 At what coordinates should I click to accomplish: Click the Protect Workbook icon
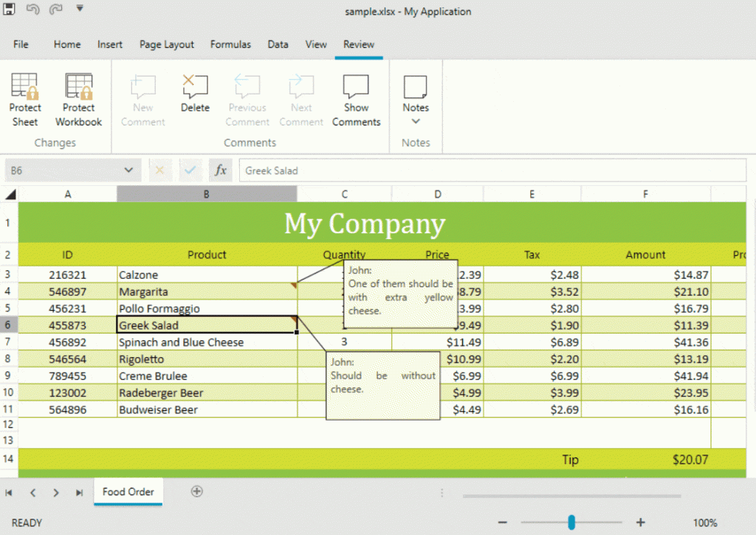[x=78, y=88]
